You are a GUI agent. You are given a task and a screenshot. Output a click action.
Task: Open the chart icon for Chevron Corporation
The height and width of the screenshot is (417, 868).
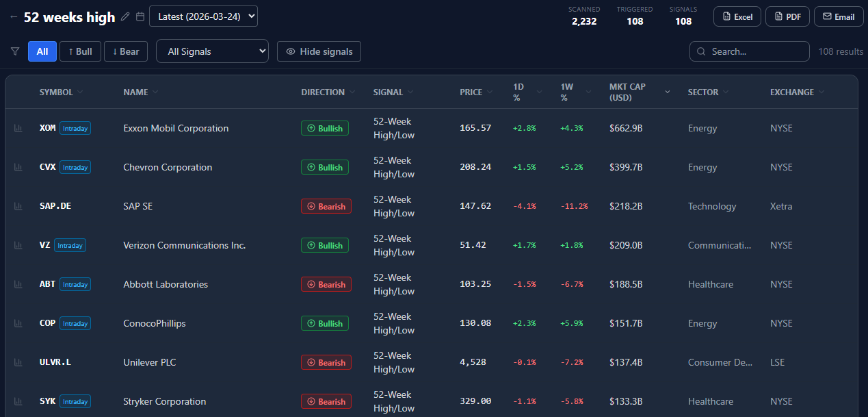18,166
